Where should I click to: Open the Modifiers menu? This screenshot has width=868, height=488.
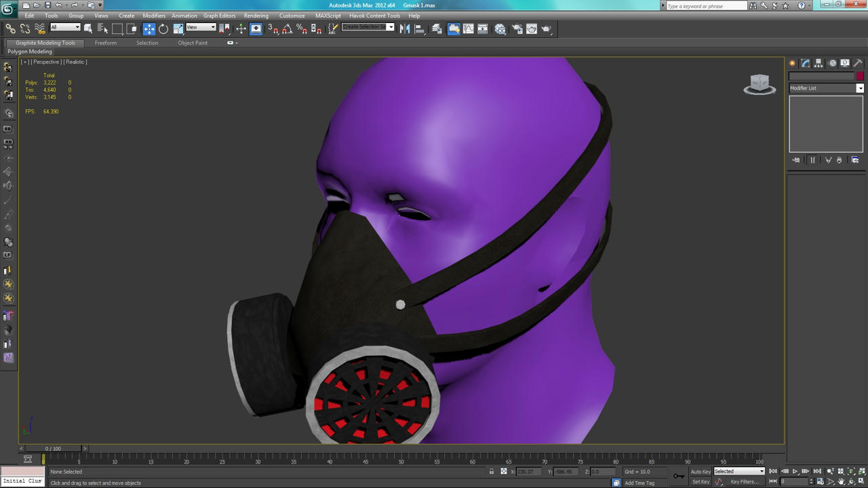pos(154,16)
